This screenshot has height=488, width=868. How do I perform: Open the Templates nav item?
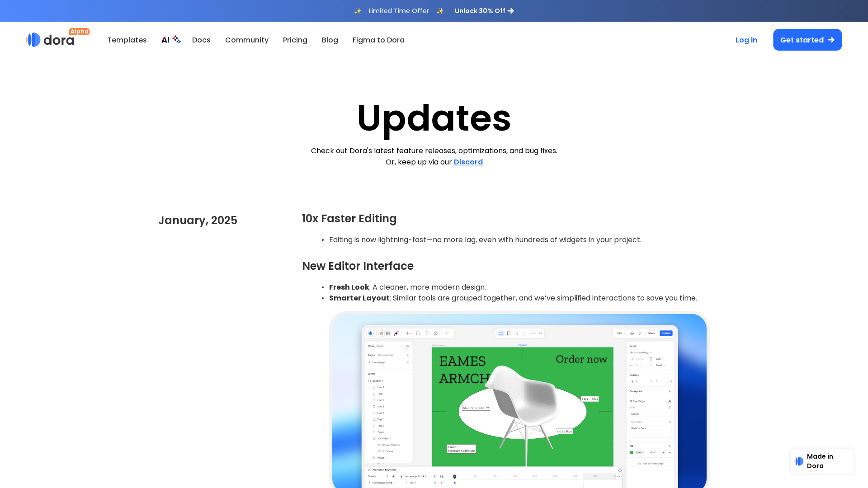point(127,40)
